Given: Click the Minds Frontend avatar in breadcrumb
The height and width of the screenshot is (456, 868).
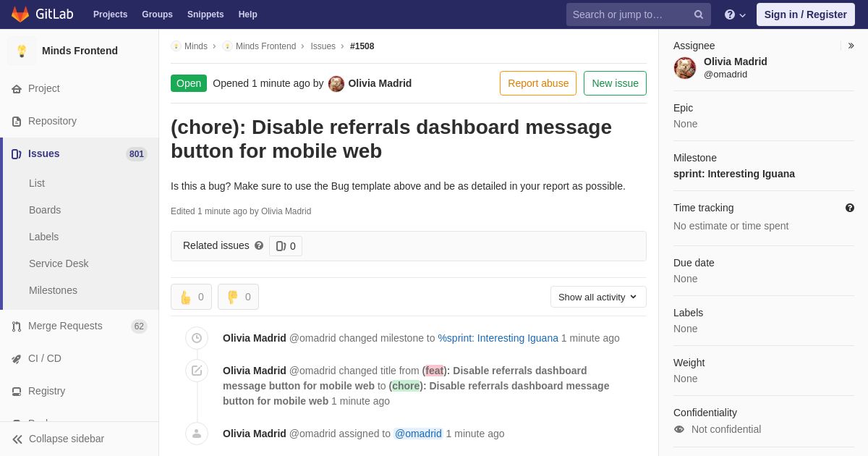Looking at the screenshot, I should click(227, 46).
